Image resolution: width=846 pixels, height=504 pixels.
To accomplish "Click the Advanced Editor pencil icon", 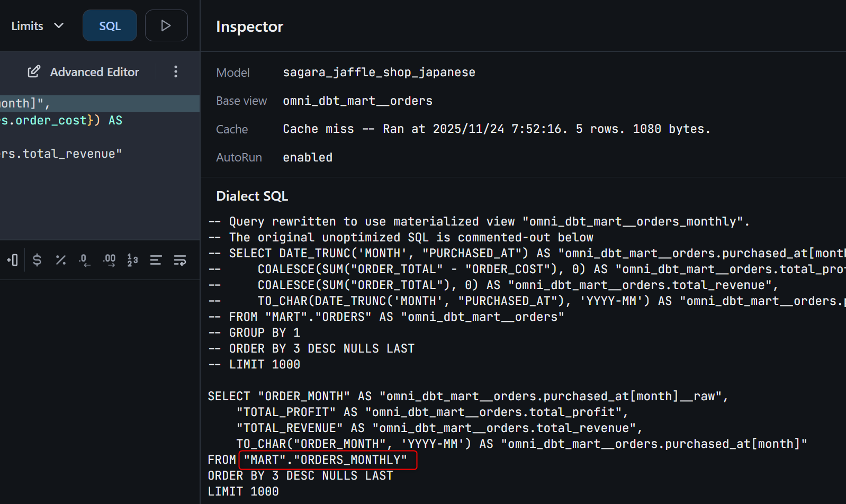I will point(34,71).
